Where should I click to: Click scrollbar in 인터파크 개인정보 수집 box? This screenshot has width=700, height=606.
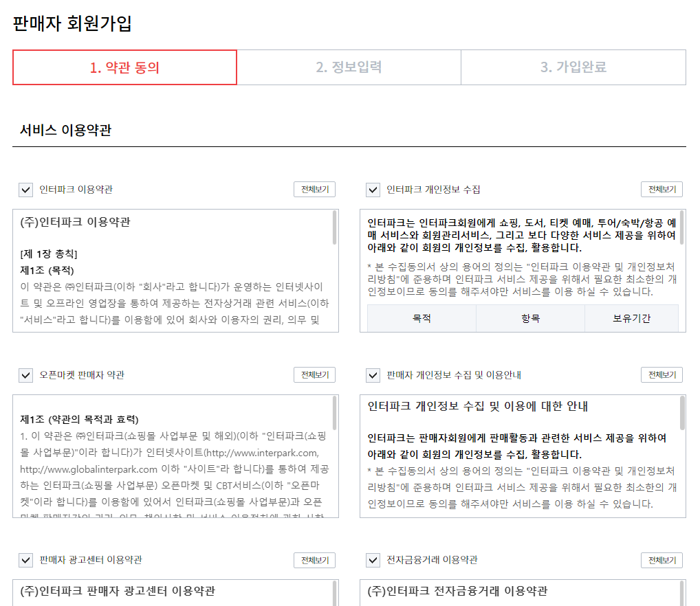(x=681, y=228)
